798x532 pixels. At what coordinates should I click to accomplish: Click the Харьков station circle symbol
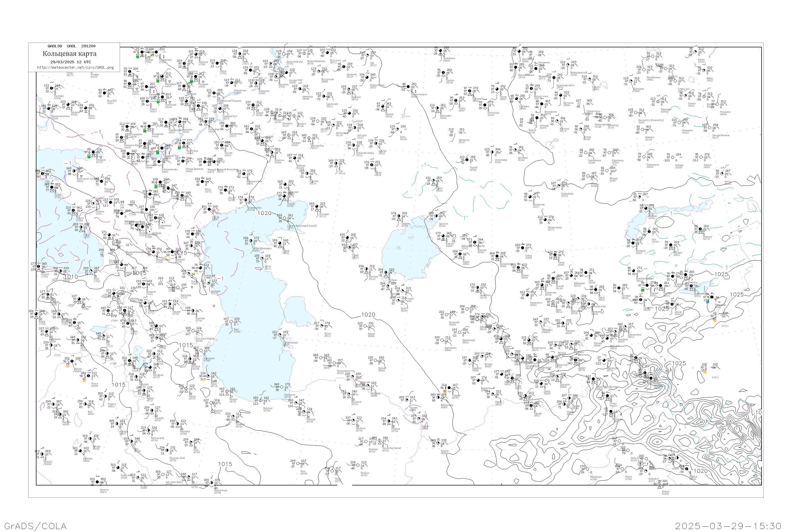(68, 105)
